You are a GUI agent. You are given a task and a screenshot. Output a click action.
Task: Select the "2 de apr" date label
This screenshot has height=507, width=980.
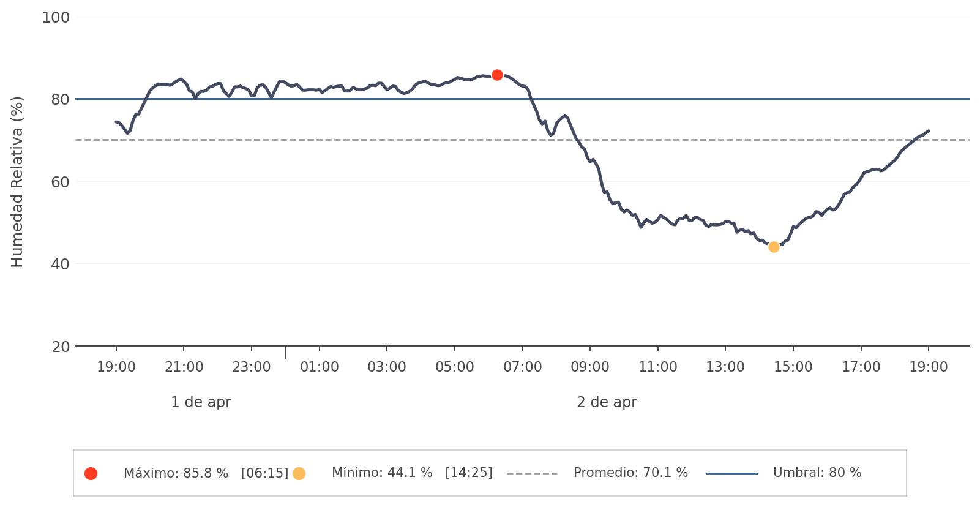(607, 402)
